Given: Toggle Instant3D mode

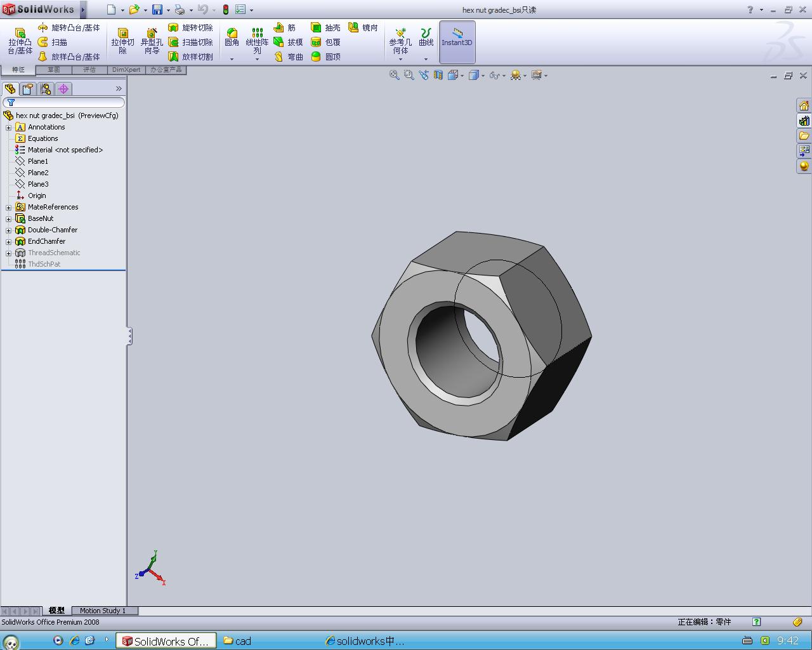Looking at the screenshot, I should tap(457, 42).
